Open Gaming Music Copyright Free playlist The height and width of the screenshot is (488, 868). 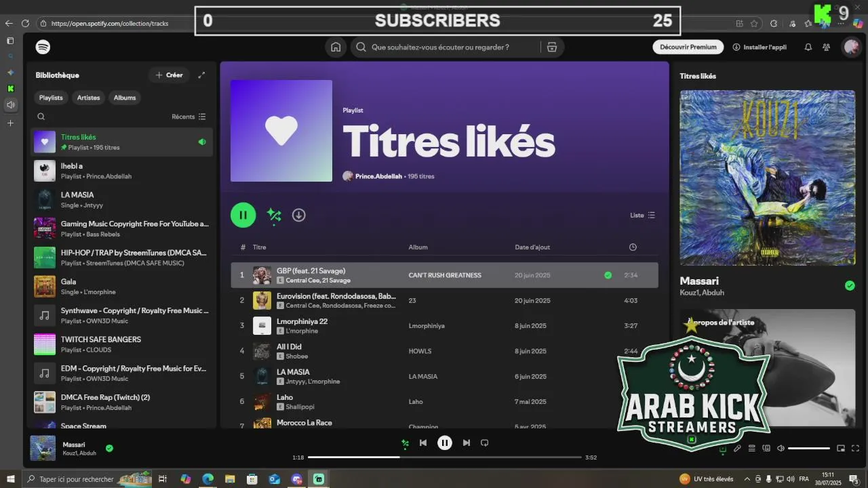121,228
